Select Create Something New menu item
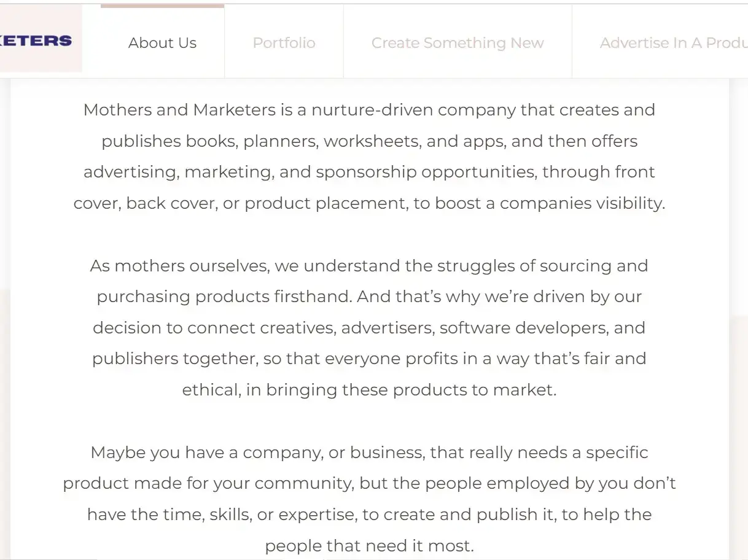Viewport: 748px width, 560px height. (x=458, y=43)
